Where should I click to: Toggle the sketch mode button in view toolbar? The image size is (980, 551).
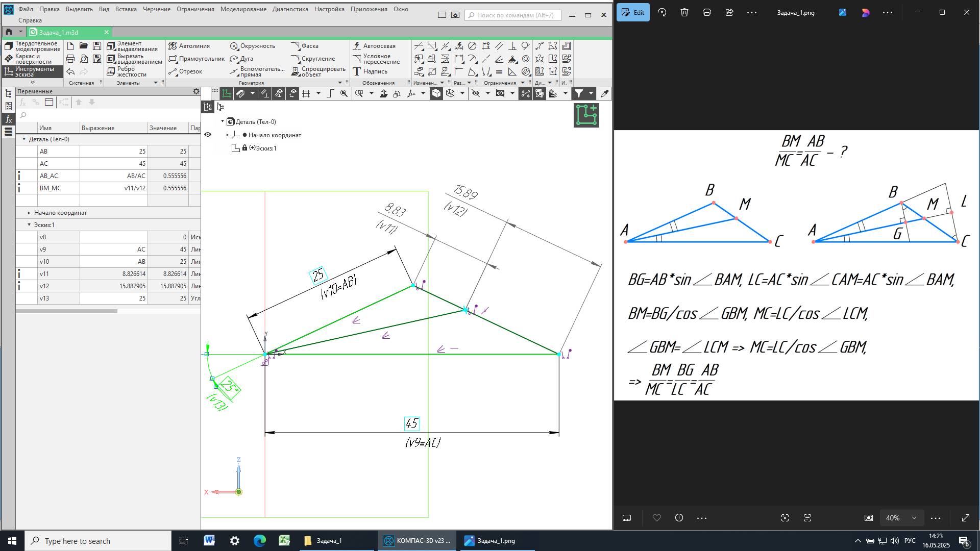(227, 93)
